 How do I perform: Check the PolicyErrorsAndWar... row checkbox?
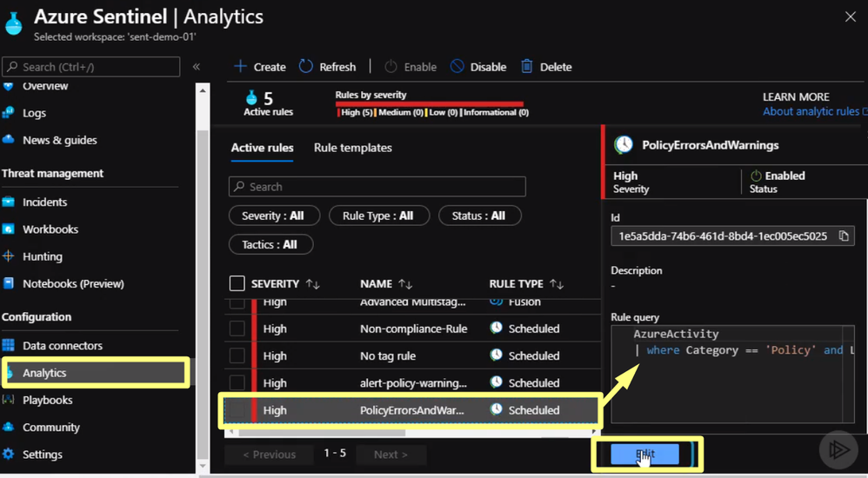[237, 410]
